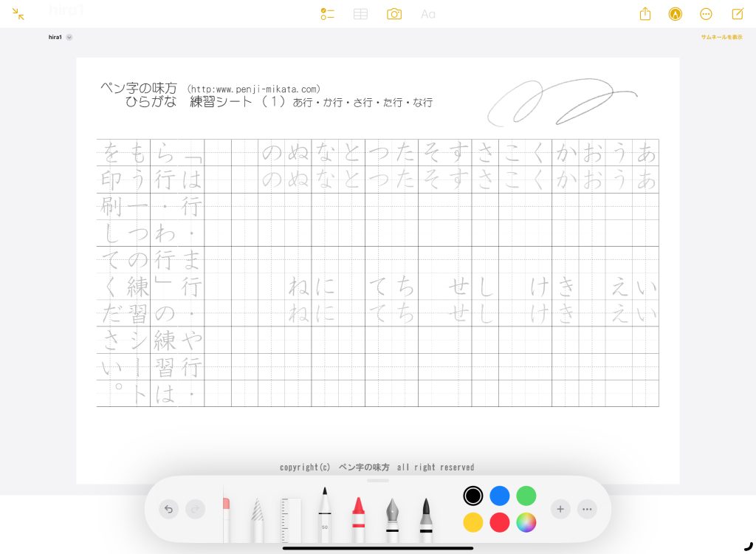Select the gray-tipped brush pen
The image size is (756, 554).
[x=426, y=517]
